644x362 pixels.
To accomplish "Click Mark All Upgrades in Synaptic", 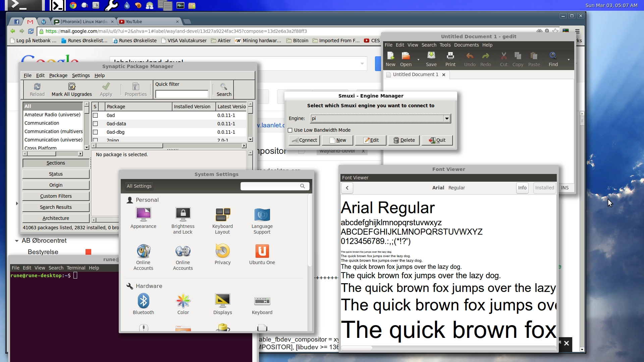I will point(71,89).
